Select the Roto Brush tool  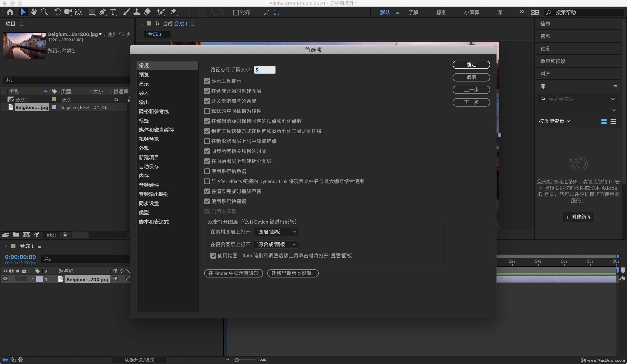[160, 12]
